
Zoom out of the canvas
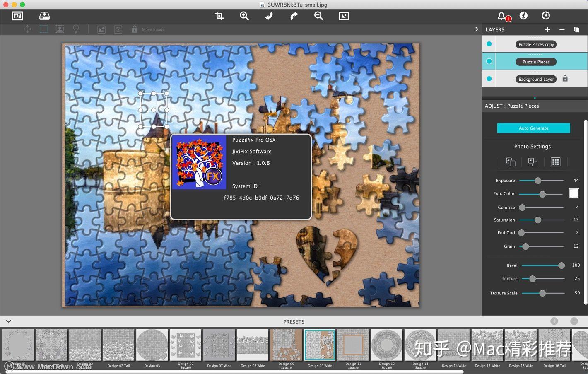click(319, 16)
